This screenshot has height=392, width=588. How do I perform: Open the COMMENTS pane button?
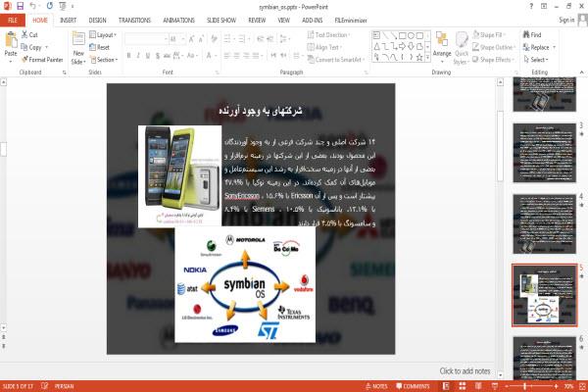click(x=413, y=386)
